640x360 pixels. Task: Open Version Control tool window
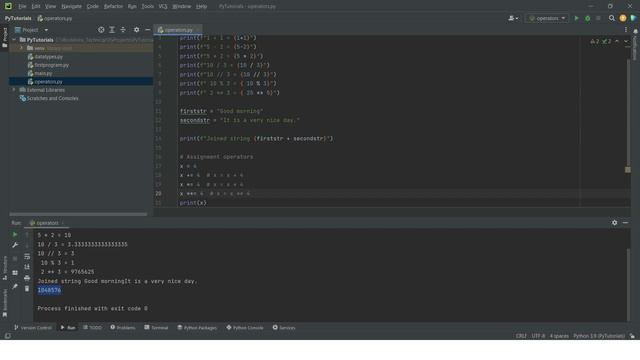[x=33, y=327]
